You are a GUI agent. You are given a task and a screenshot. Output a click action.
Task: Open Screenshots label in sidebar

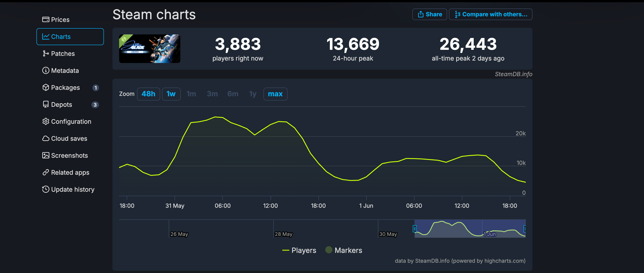pos(69,155)
